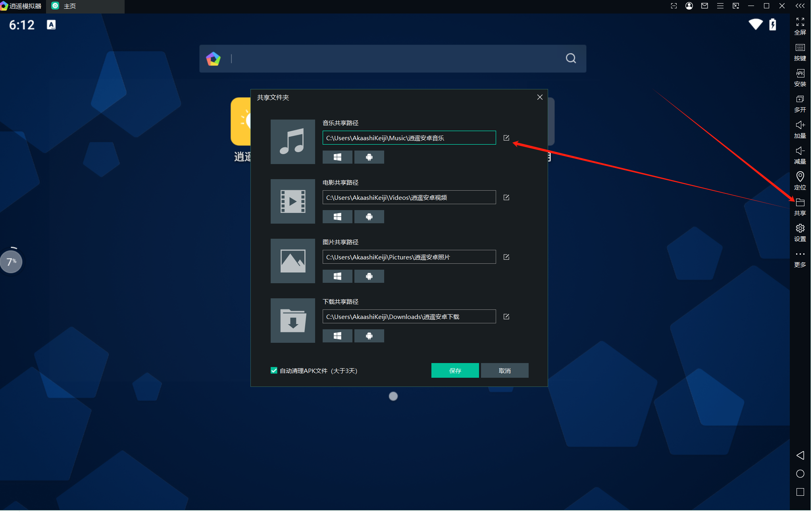Screen dimensions: 812x512
Task: Open the Windows folder for the music path
Action: coord(337,157)
